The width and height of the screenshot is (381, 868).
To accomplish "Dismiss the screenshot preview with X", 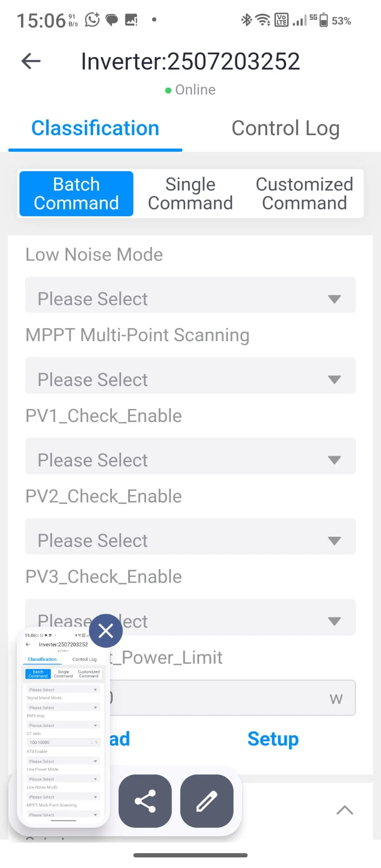I will [106, 631].
